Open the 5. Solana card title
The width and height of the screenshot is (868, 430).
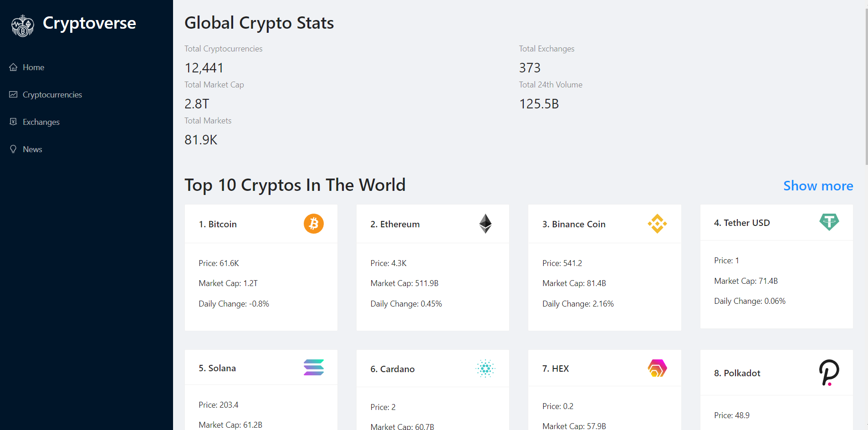click(217, 368)
